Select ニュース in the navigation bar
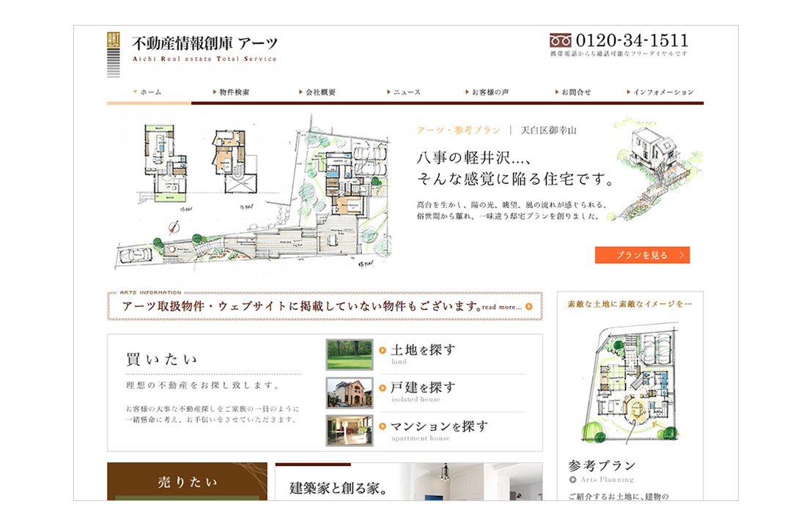The width and height of the screenshot is (812, 526). pos(405,92)
